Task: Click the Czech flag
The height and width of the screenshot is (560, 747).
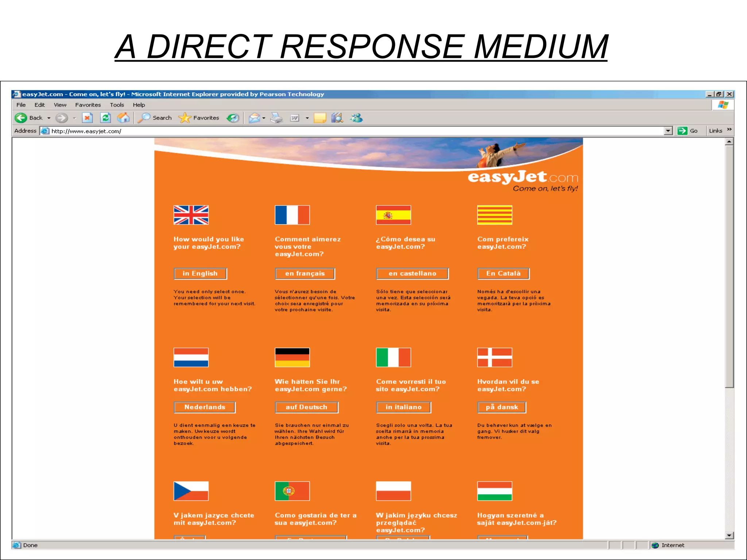Action: point(191,491)
